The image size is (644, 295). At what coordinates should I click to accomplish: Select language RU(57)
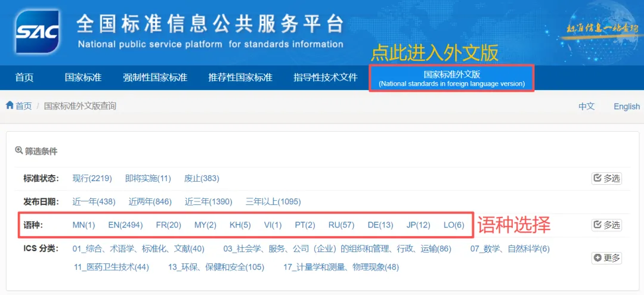point(341,225)
